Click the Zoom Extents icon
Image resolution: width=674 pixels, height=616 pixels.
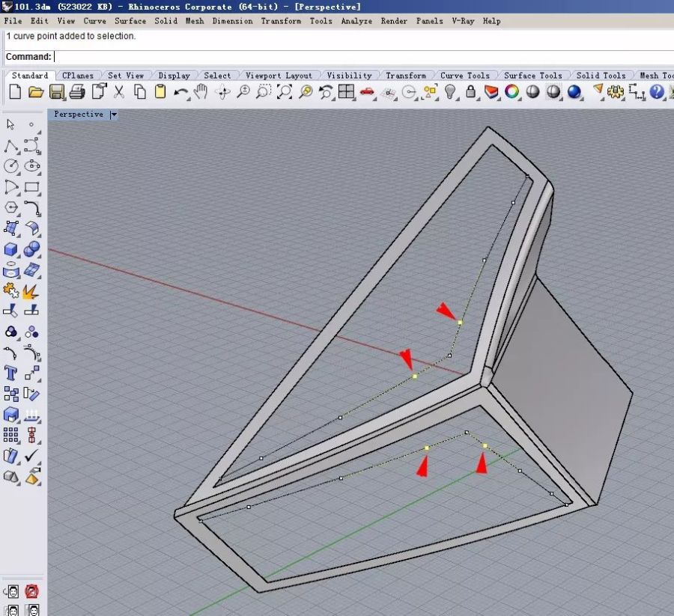point(284,92)
